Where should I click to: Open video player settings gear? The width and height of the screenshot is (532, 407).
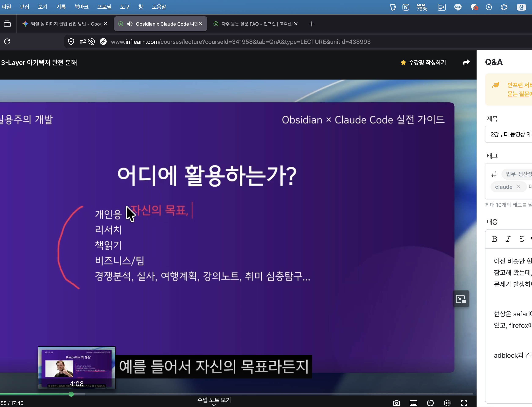tap(447, 403)
